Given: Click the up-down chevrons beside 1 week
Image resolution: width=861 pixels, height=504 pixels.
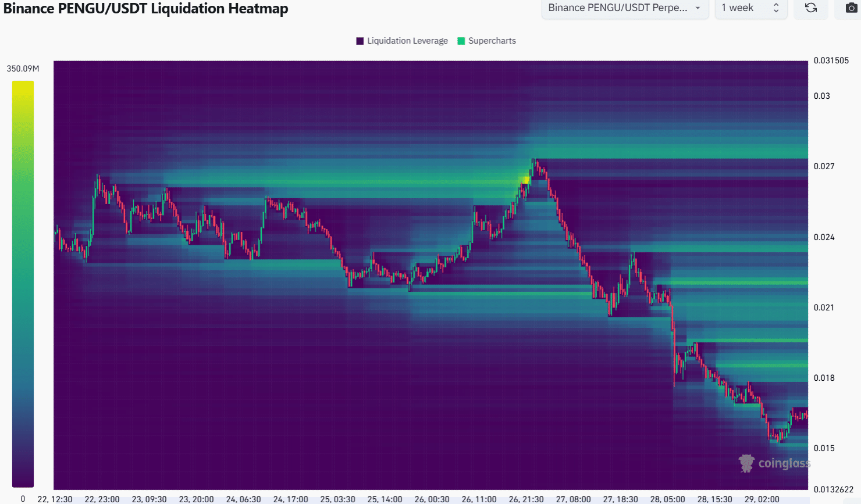Looking at the screenshot, I should (775, 8).
